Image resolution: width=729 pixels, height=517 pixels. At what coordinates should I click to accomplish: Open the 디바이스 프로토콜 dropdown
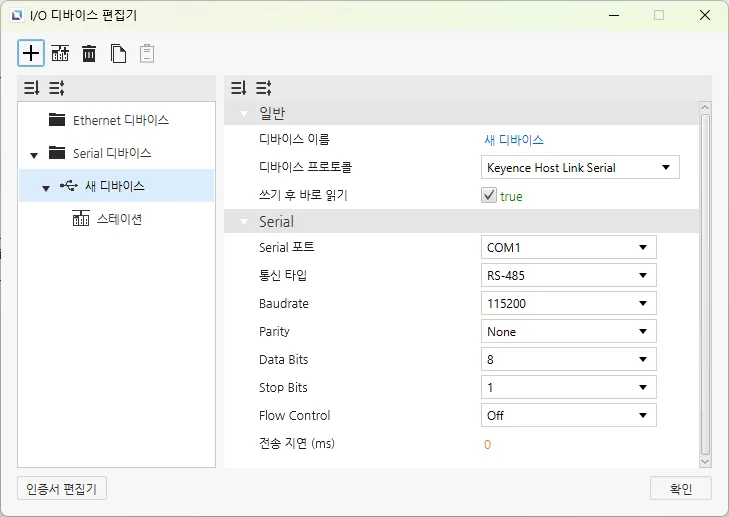tap(580, 168)
